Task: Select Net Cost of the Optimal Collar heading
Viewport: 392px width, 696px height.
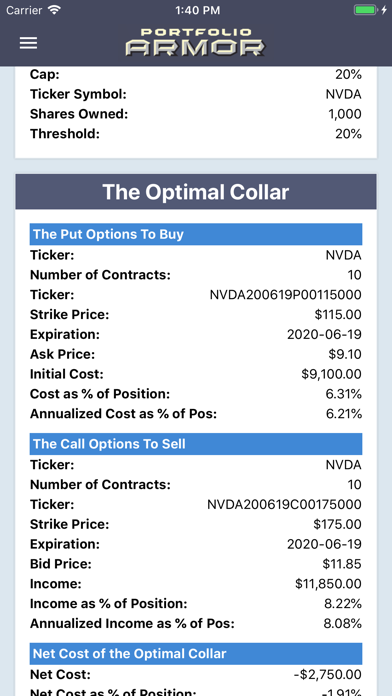Action: [196, 653]
